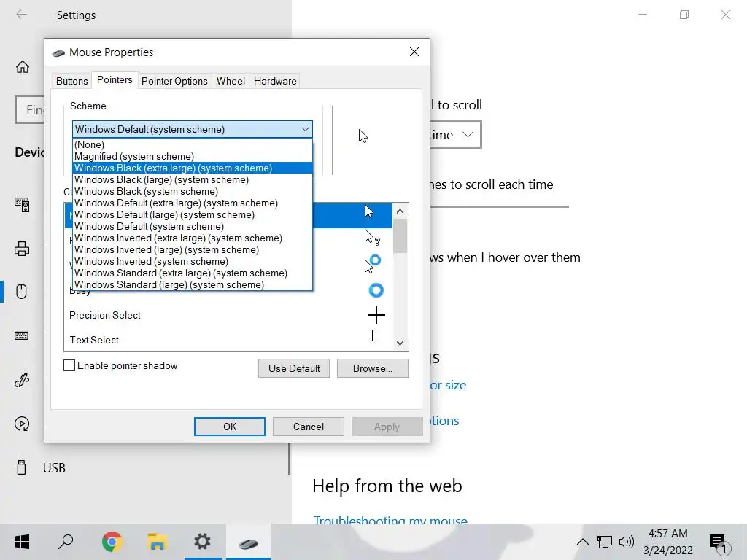Choose Windows Default (extra large) scheme
747x560 pixels.
193,203
